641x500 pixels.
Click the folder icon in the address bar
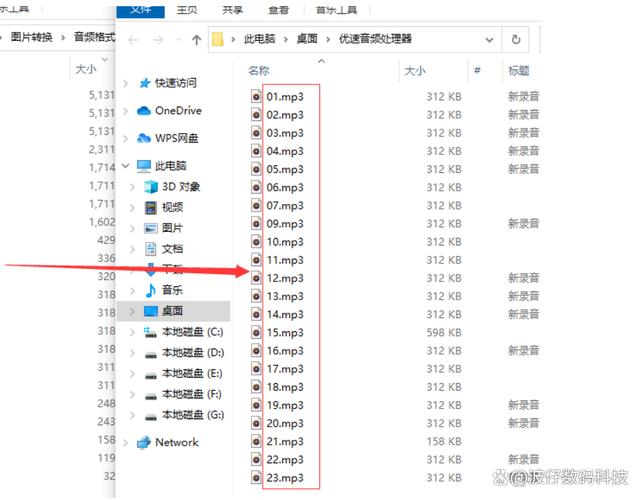click(x=217, y=39)
